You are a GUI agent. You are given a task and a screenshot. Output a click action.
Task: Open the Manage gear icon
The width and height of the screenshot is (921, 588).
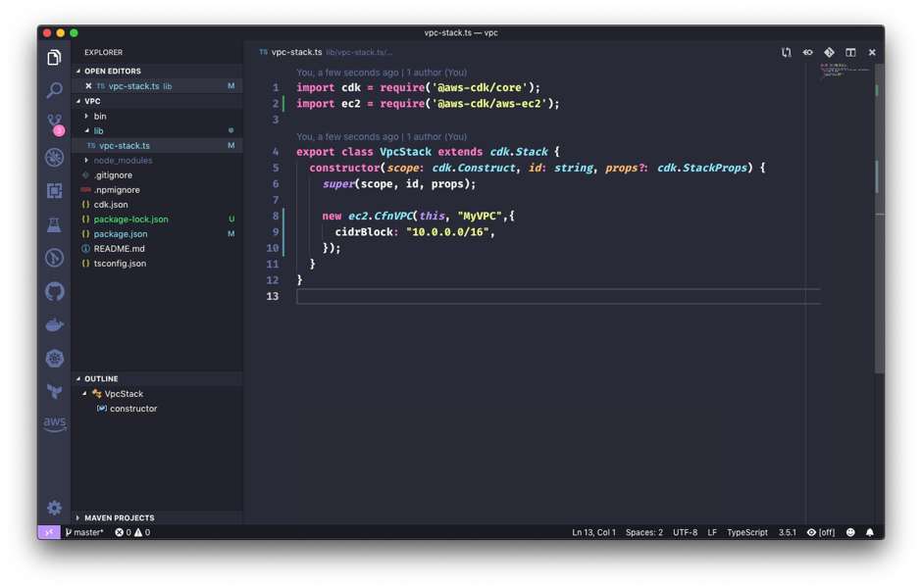click(54, 508)
